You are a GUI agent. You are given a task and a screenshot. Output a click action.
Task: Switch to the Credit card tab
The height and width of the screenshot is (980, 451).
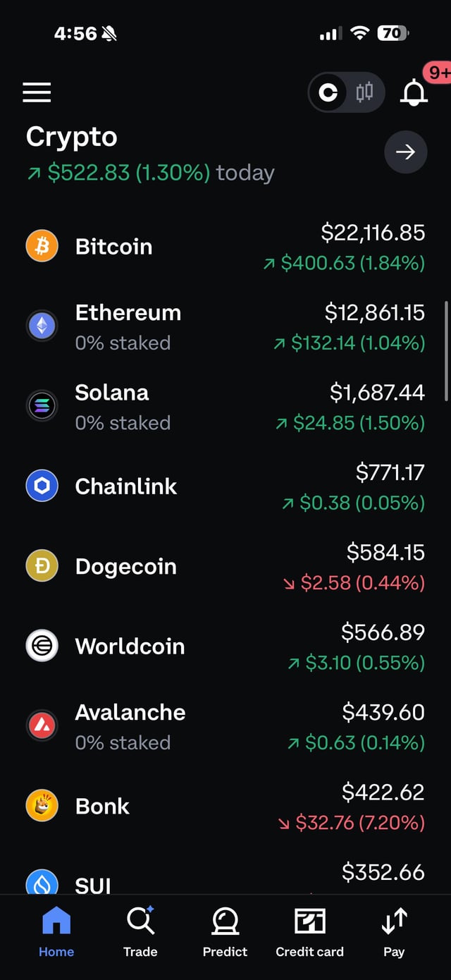[310, 931]
